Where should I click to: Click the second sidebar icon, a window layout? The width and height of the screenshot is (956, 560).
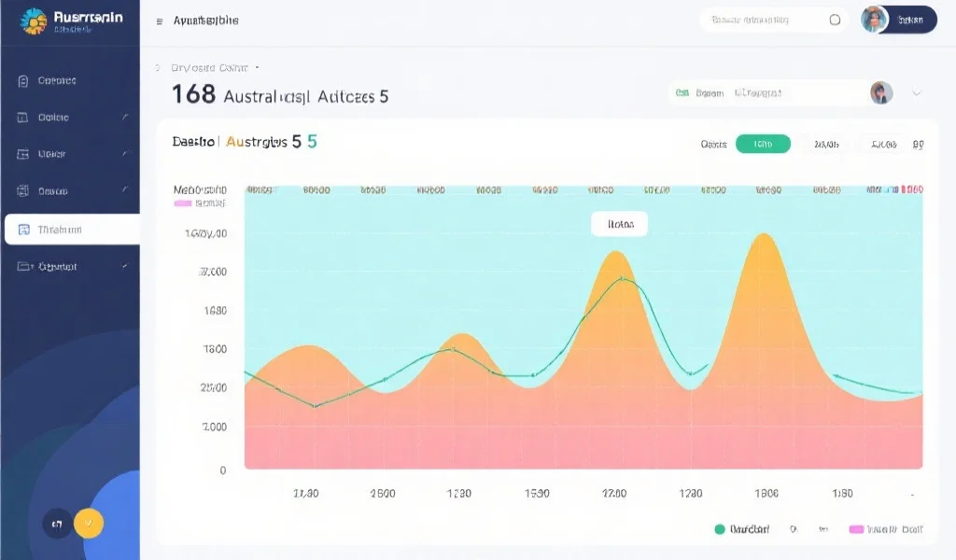[22, 117]
